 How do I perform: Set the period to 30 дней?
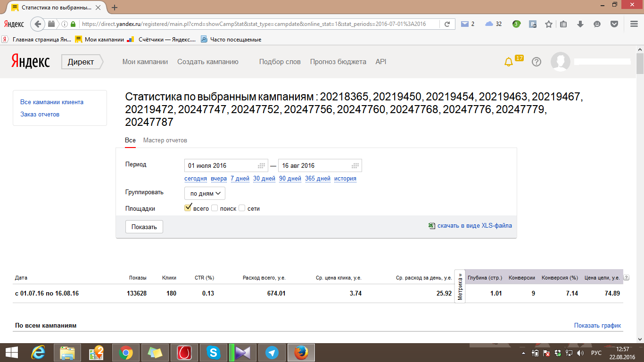click(x=264, y=179)
